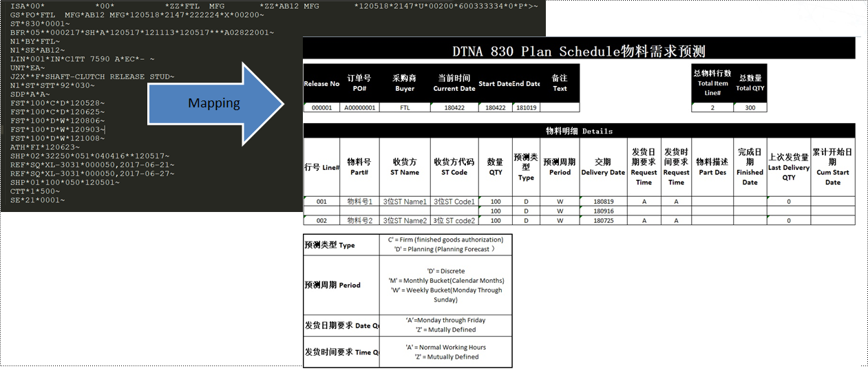Select the PO# cell A00000001
The image size is (868, 371).
(361, 107)
